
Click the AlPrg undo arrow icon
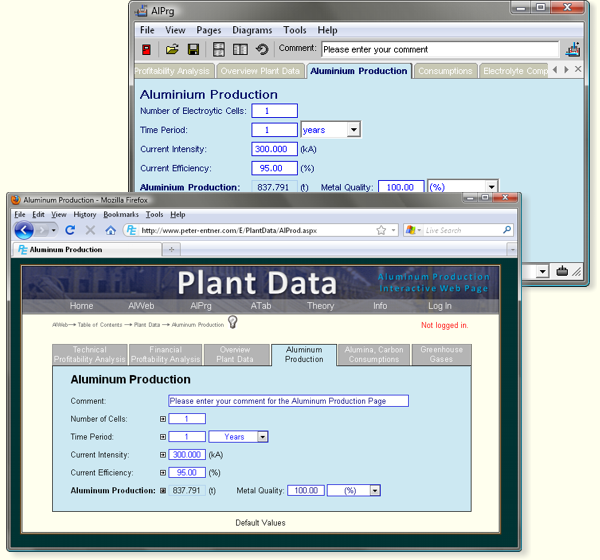(262, 49)
